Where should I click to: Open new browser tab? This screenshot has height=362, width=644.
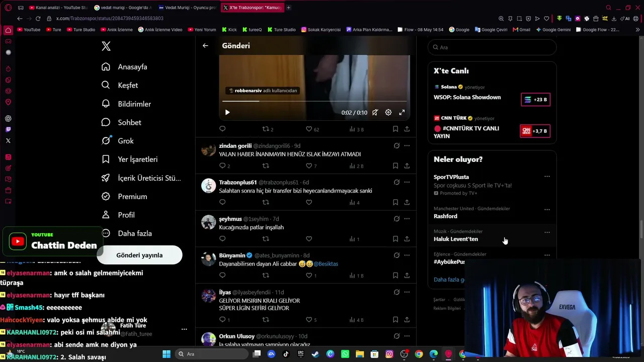pyautogui.click(x=288, y=8)
